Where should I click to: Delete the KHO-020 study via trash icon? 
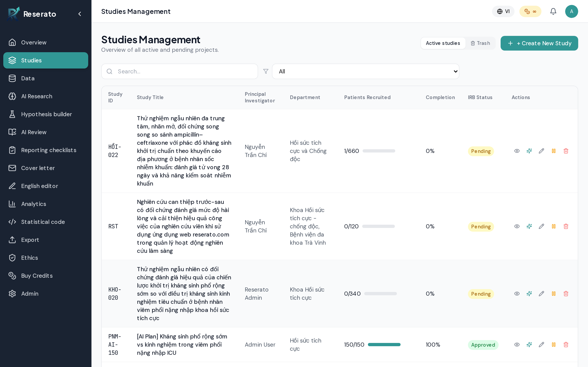click(x=566, y=294)
